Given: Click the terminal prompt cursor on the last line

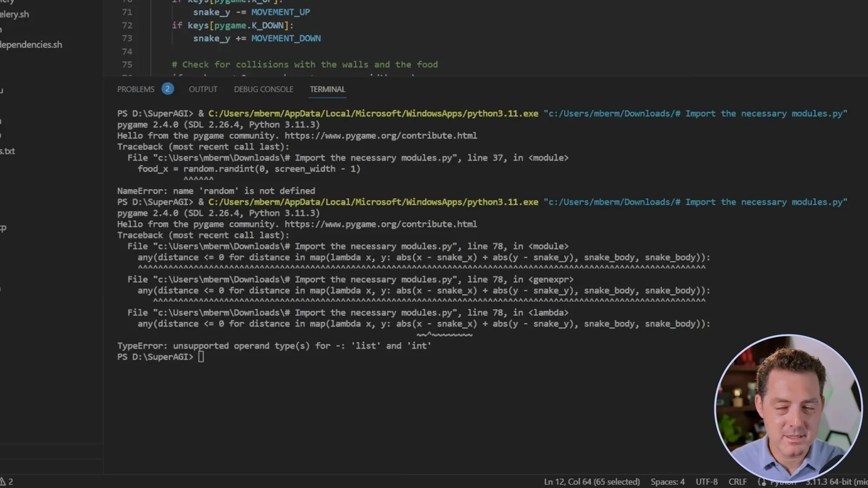Looking at the screenshot, I should click(201, 357).
